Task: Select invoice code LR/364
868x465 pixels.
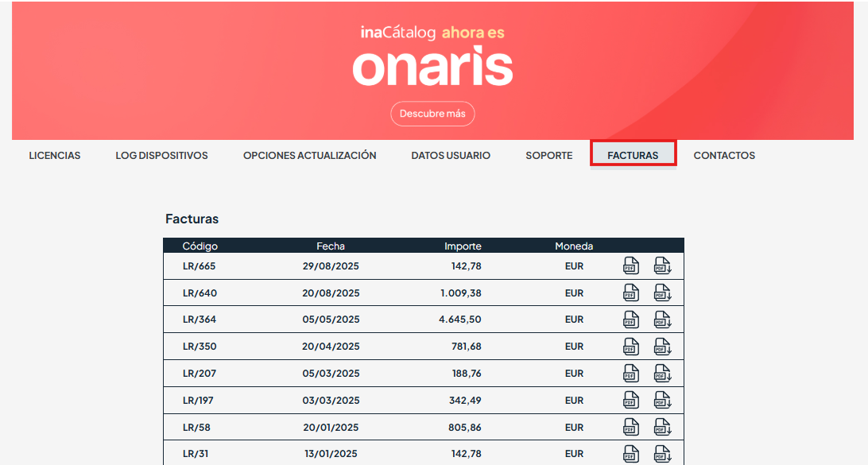Action: pyautogui.click(x=200, y=320)
